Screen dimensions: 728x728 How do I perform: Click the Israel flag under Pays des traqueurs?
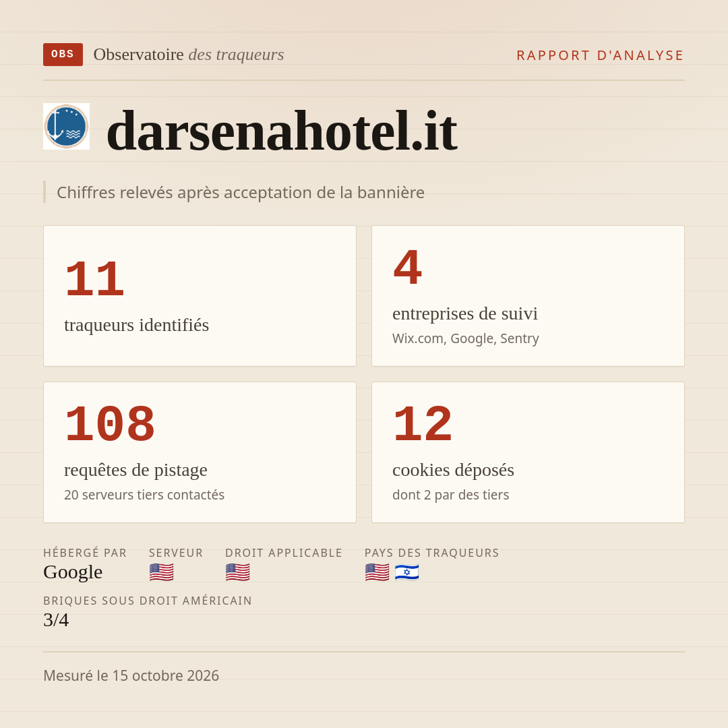click(x=406, y=572)
